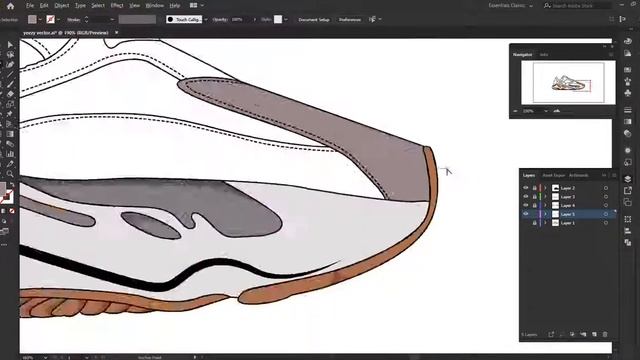Unlock Layer 4 padlock
The width and height of the screenshot is (640, 360).
tap(534, 205)
